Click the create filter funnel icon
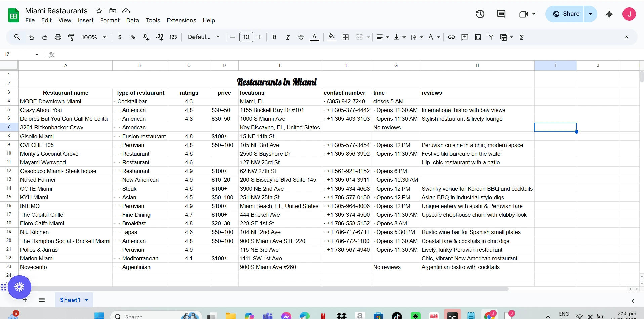644x319 pixels. [x=491, y=37]
